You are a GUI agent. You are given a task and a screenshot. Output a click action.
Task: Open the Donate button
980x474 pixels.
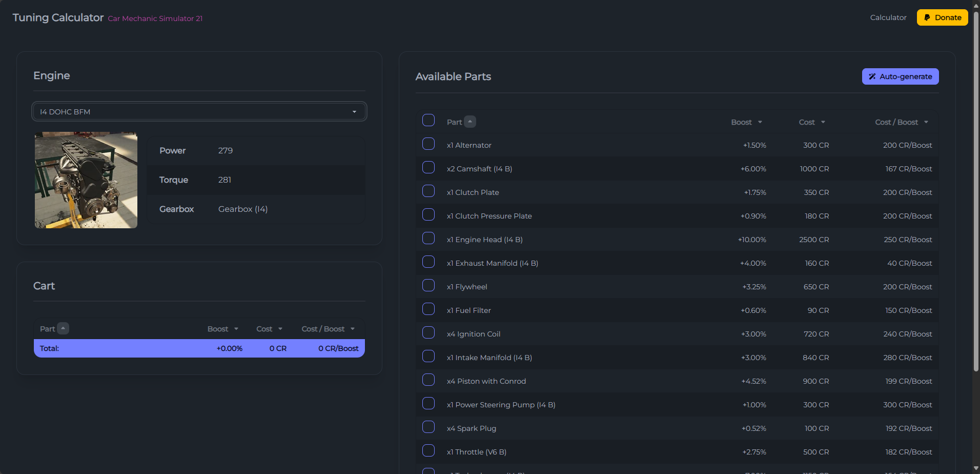942,17
